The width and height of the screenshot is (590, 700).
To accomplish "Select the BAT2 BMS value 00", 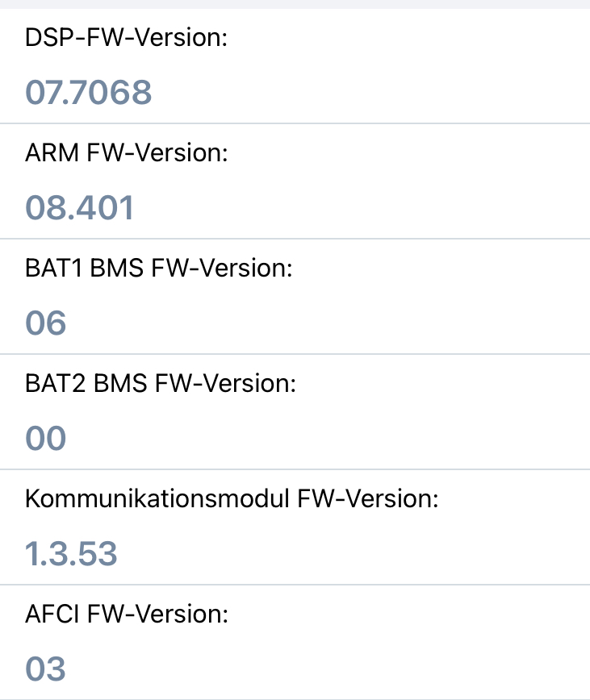I will 46,439.
